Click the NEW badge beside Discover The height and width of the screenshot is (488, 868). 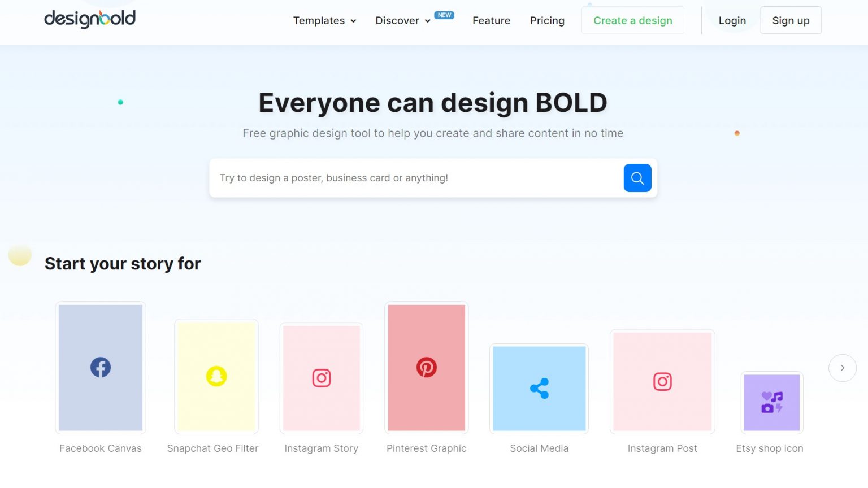click(x=444, y=15)
